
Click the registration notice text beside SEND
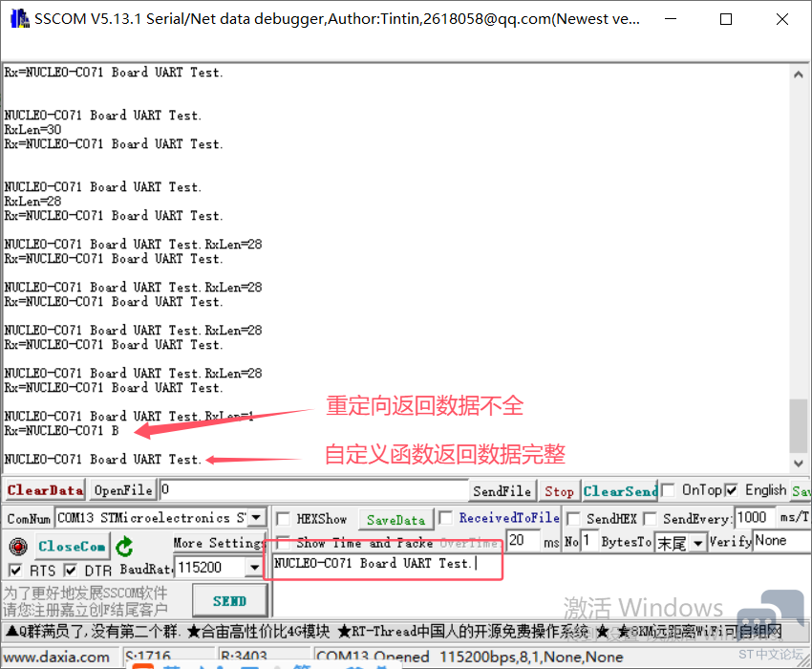pos(85,601)
